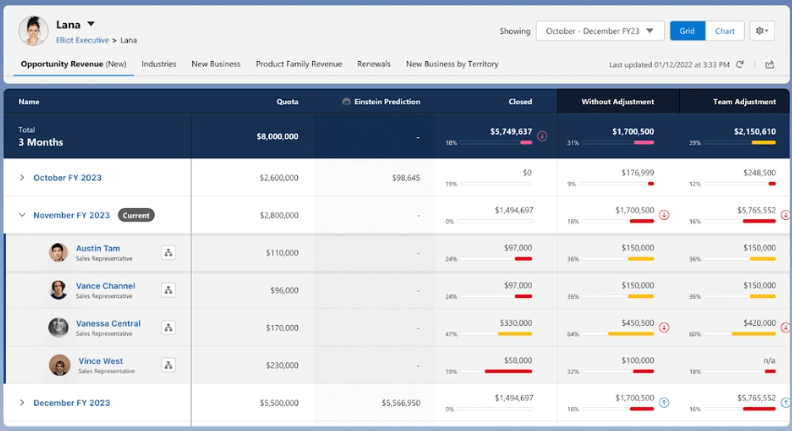This screenshot has height=431, width=792.
Task: Open the October - December FY23 dropdown
Action: coord(600,31)
